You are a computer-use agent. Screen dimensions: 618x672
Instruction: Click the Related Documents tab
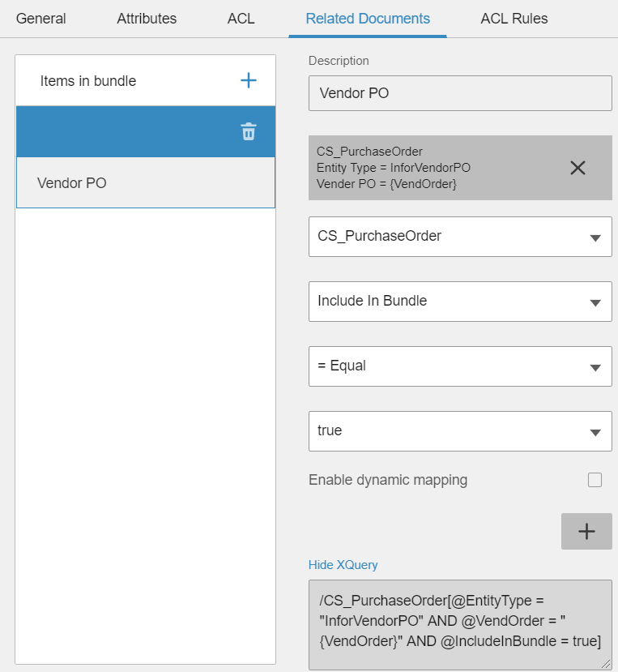coord(367,18)
